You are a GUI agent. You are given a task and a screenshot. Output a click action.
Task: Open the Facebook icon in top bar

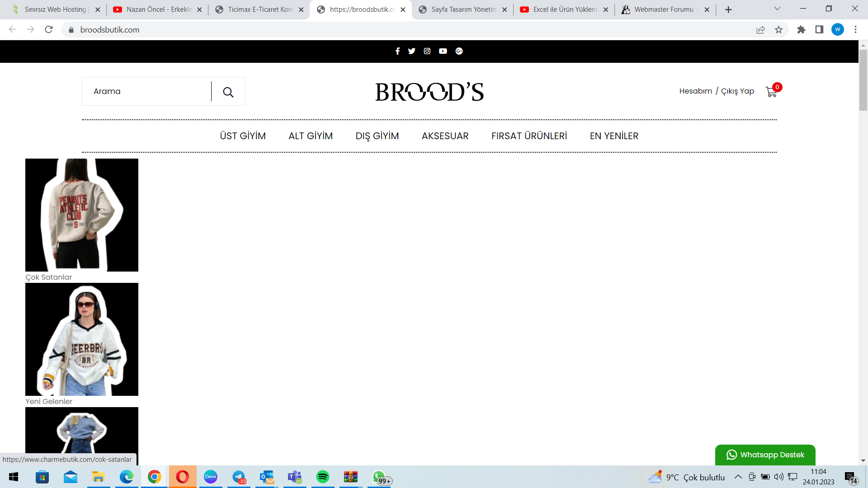397,51
